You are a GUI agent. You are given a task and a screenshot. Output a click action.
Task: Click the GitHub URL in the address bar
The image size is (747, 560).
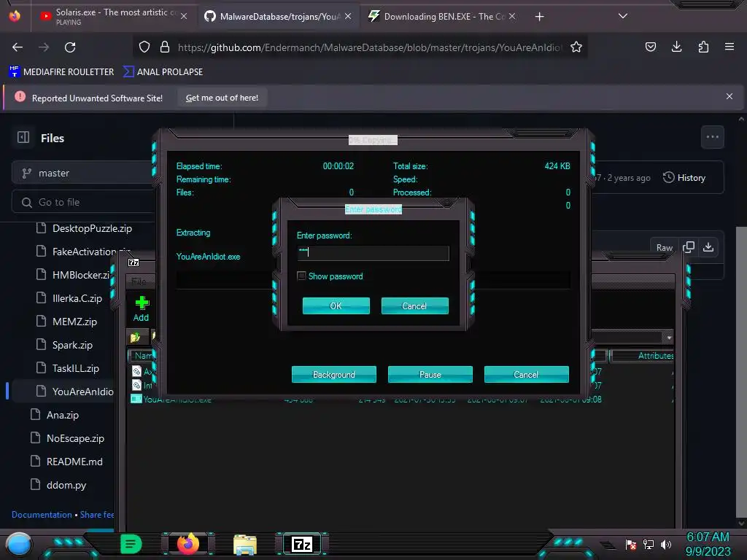(x=370, y=47)
